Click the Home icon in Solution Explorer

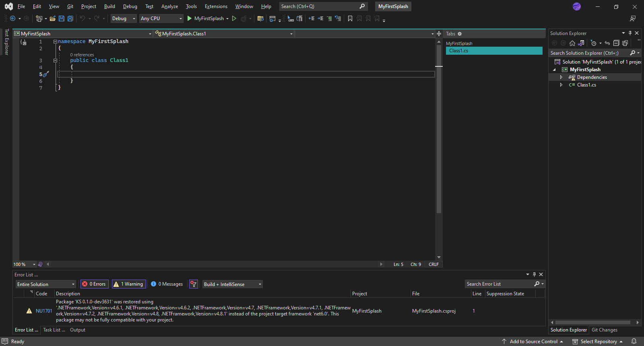coord(572,43)
